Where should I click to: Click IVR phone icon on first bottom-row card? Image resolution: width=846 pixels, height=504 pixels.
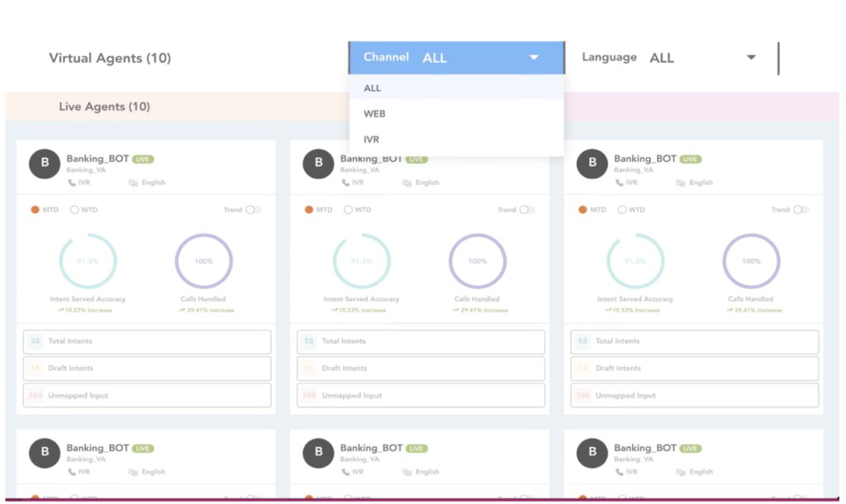click(72, 472)
